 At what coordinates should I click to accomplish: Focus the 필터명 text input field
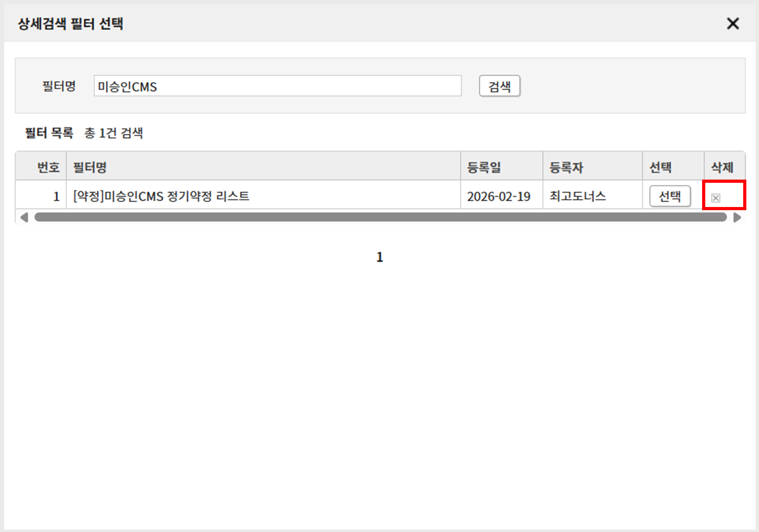tap(277, 86)
